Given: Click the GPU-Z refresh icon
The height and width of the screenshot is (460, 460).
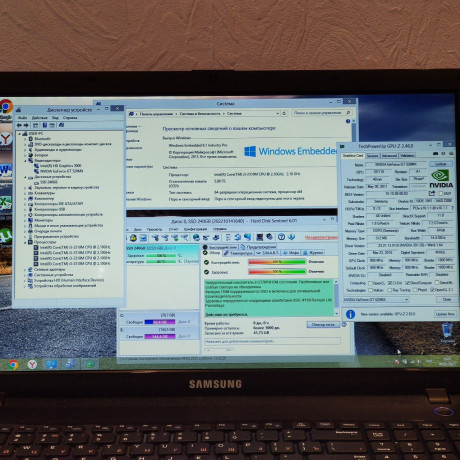Looking at the screenshot, I should [443, 154].
